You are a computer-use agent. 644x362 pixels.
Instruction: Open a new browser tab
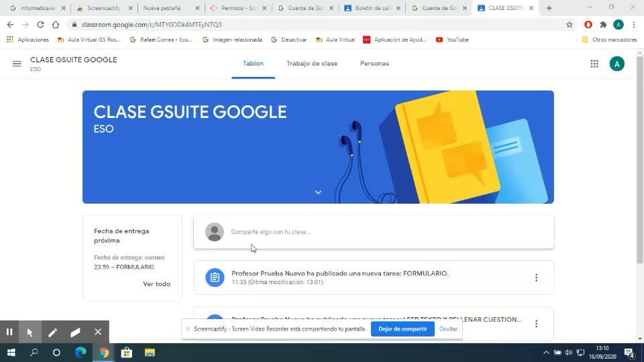coord(549,8)
